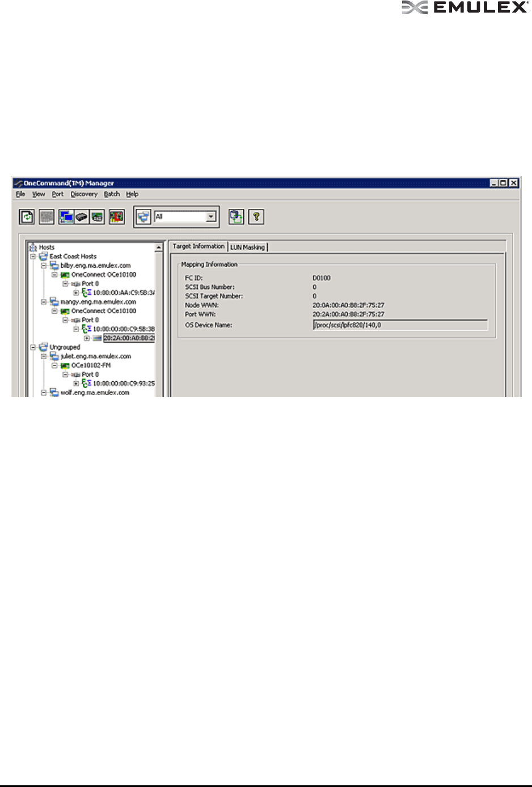532x787 pixels.
Task: Click the 10:00:00:AA:C9:5B:3A port icon
Action: (x=87, y=293)
